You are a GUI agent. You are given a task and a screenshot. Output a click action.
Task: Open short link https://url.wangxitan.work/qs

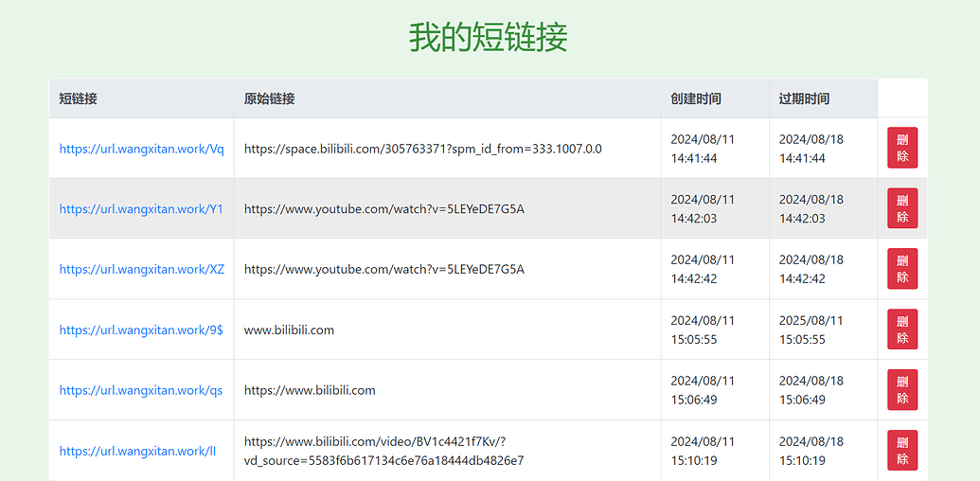[141, 390]
